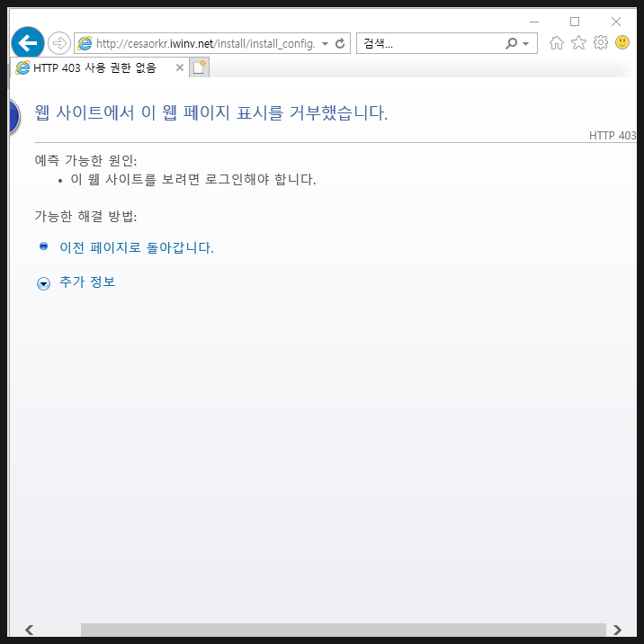644x644 pixels.
Task: Click the horizontal scrollbar thumb
Action: coord(344,630)
